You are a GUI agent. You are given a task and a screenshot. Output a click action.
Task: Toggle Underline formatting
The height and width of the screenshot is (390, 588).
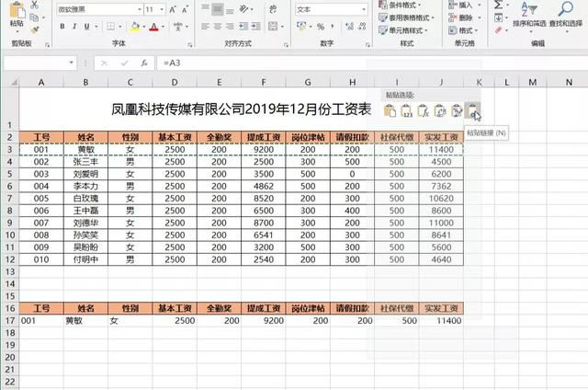click(x=87, y=27)
